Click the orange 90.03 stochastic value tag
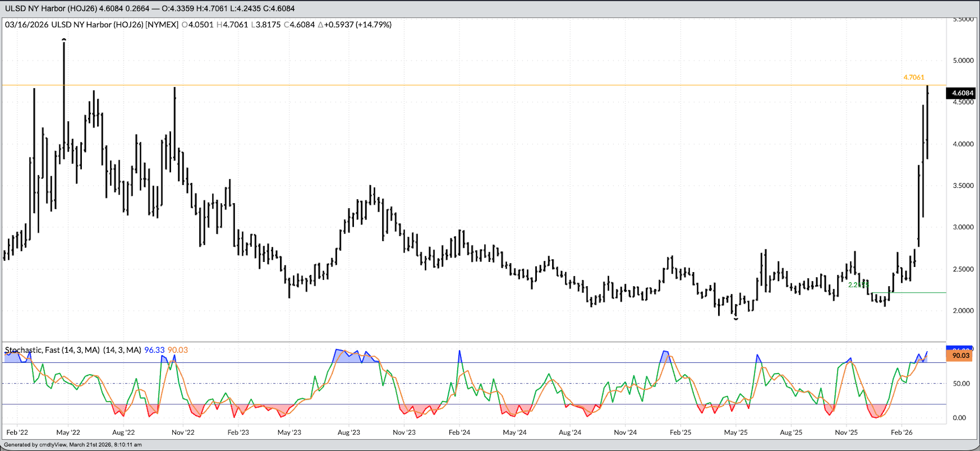Image resolution: width=980 pixels, height=451 pixels. tap(960, 356)
